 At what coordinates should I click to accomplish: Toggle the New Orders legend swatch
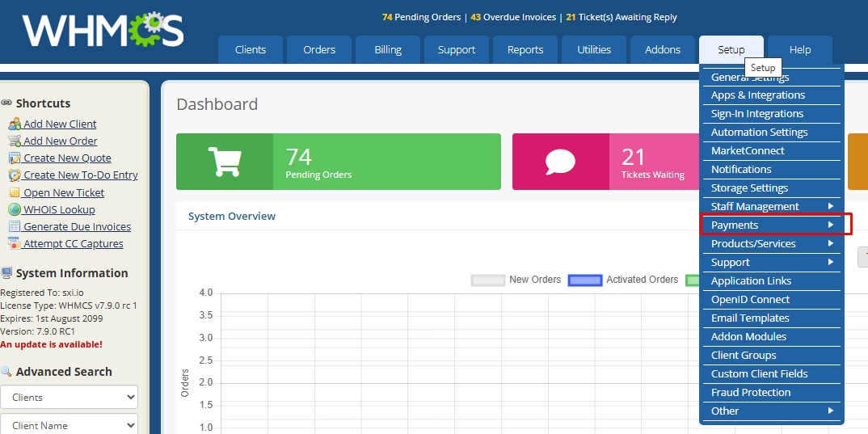point(488,280)
